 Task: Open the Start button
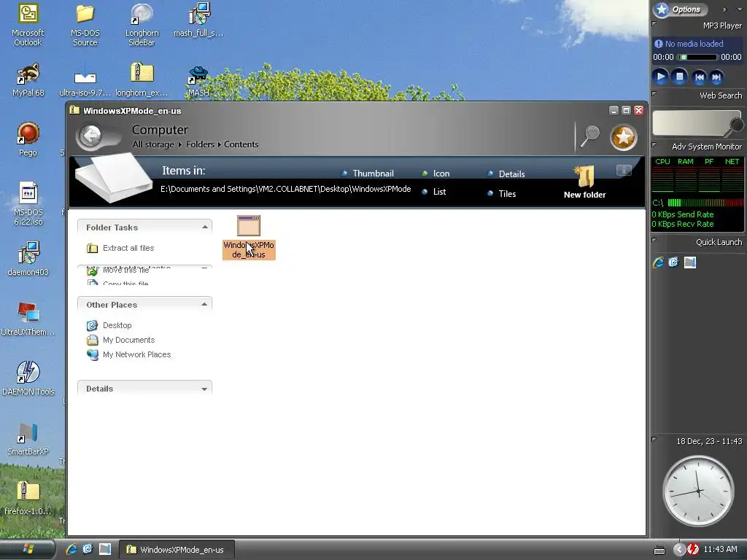click(28, 550)
